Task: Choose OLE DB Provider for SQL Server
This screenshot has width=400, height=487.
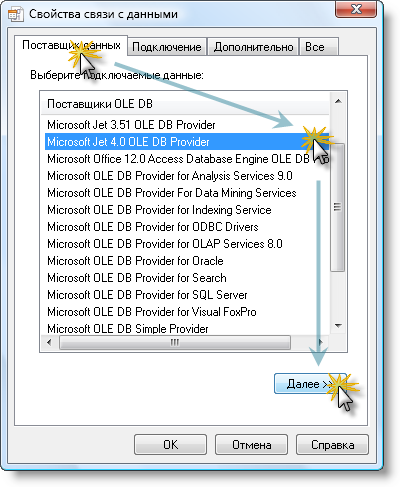Action: [147, 295]
